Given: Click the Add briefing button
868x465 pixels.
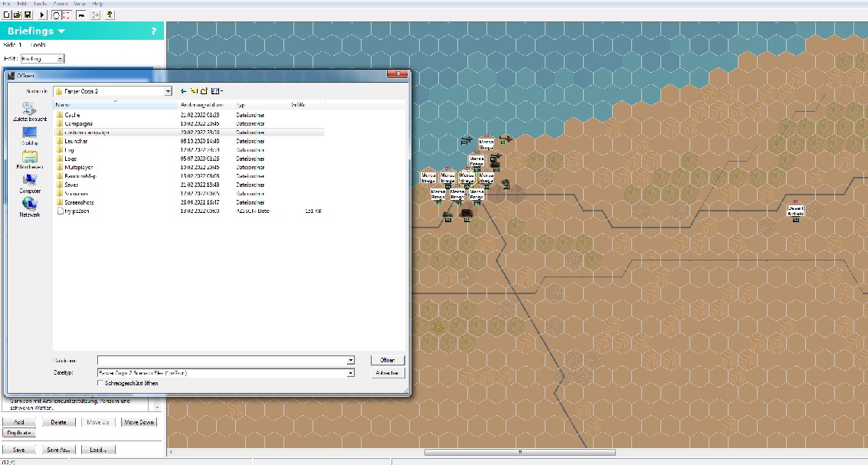Looking at the screenshot, I should (x=19, y=422).
